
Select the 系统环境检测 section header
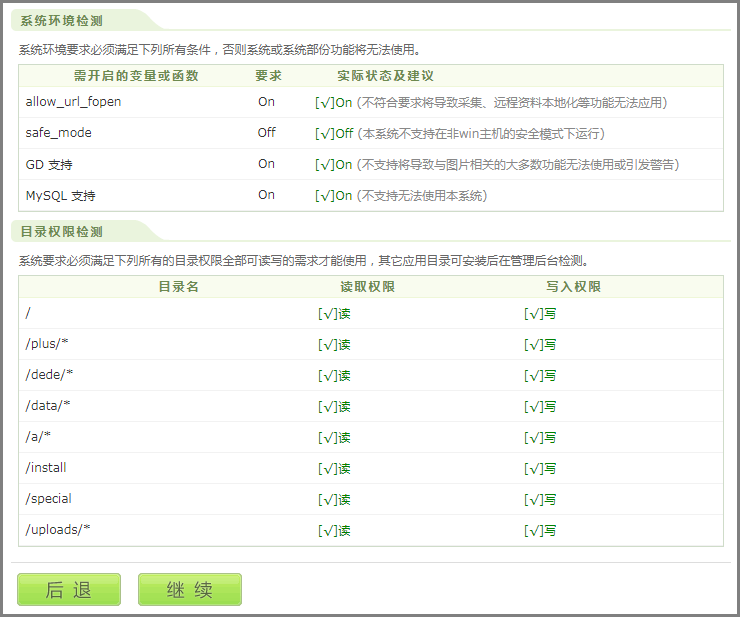[x=62, y=20]
